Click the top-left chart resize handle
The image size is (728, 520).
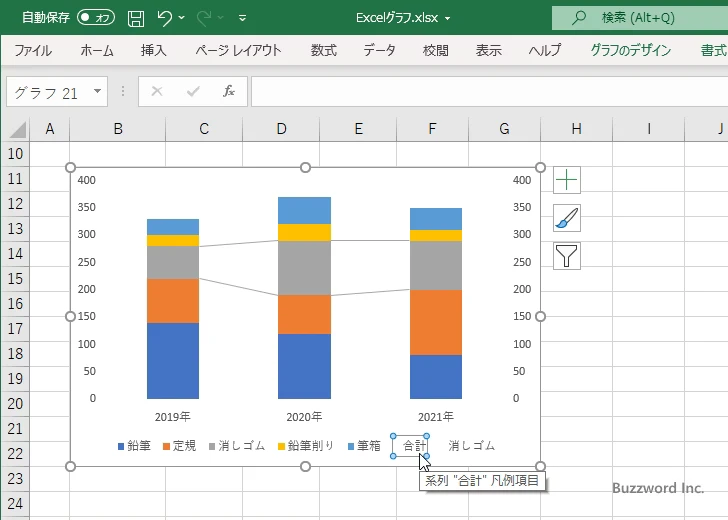71,167
